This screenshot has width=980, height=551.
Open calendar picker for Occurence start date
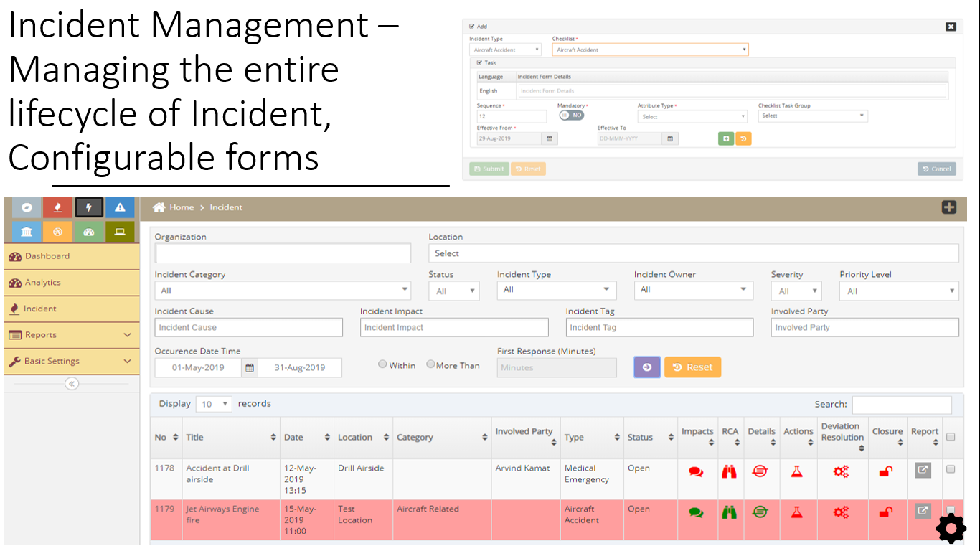click(250, 367)
